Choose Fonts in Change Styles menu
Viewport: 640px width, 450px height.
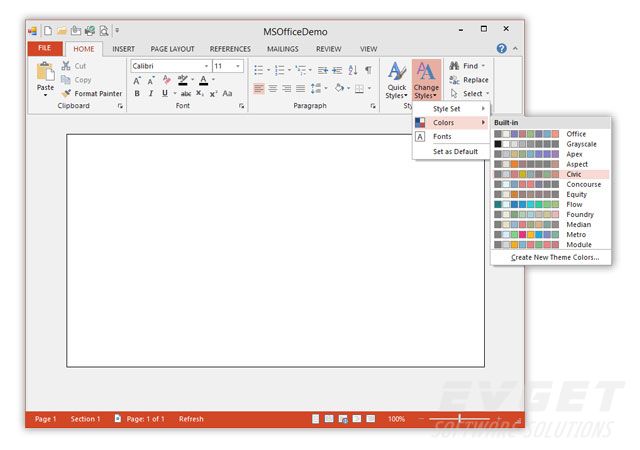pyautogui.click(x=451, y=136)
